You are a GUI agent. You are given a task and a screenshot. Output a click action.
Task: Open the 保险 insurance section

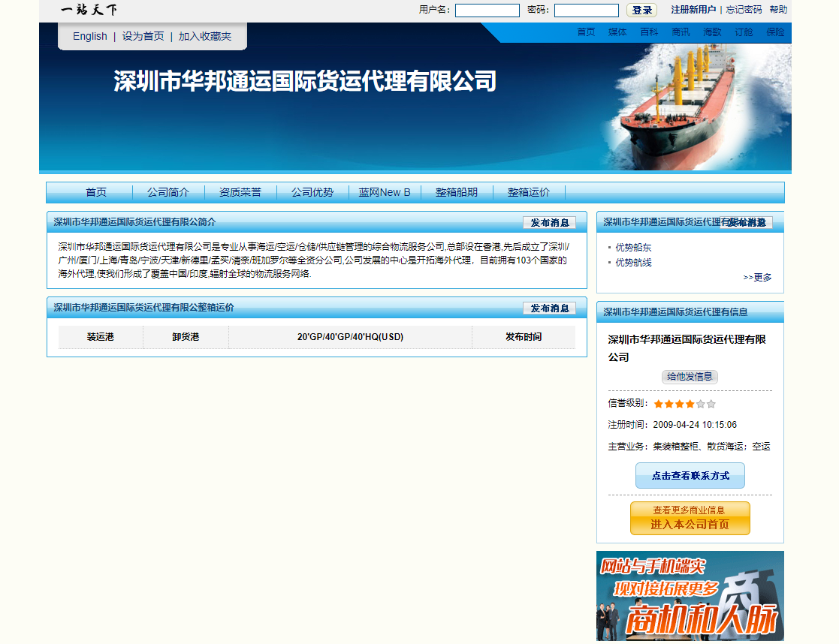774,32
